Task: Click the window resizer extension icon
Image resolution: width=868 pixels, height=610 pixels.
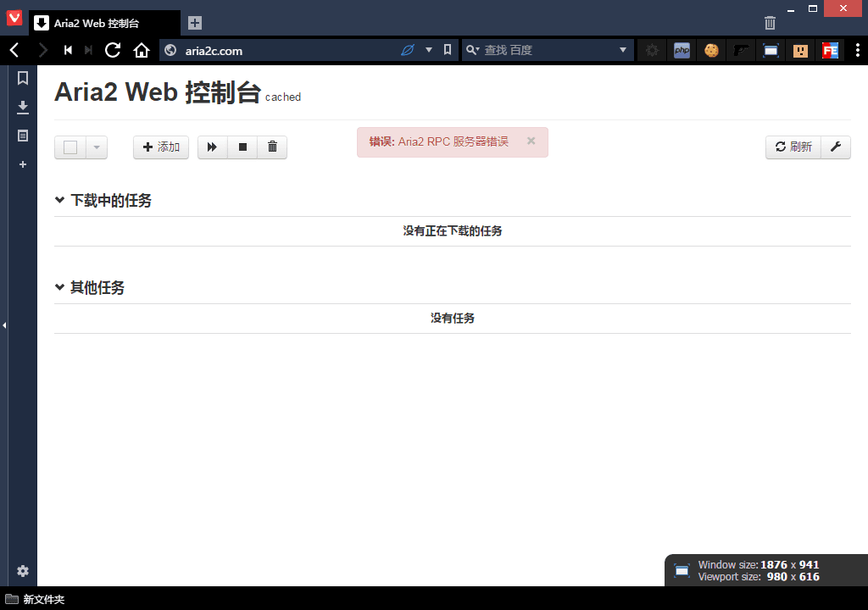Action: coord(771,50)
